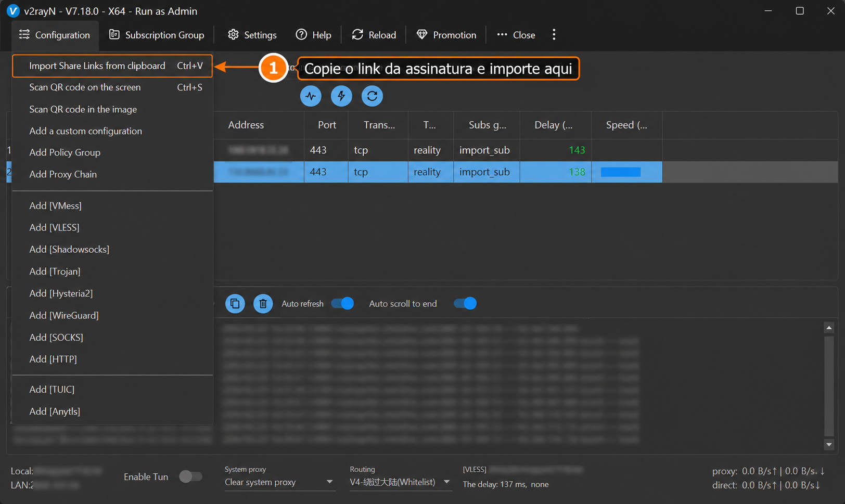
Task: Click 'The delay: 137 ms, none' status
Action: (505, 484)
